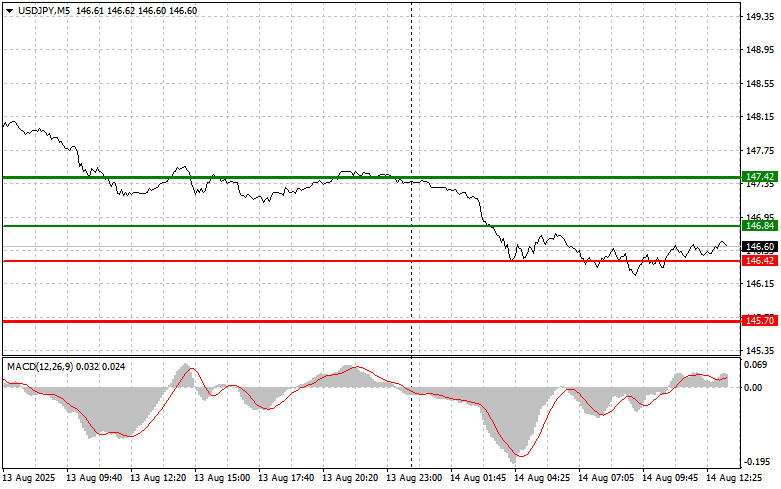This screenshot has width=781, height=489.
Task: Click the 14 Aug 09:45 time label
Action: (670, 478)
